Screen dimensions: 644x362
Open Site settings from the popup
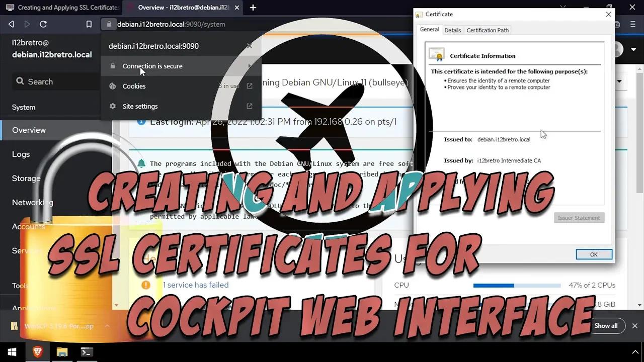point(140,106)
